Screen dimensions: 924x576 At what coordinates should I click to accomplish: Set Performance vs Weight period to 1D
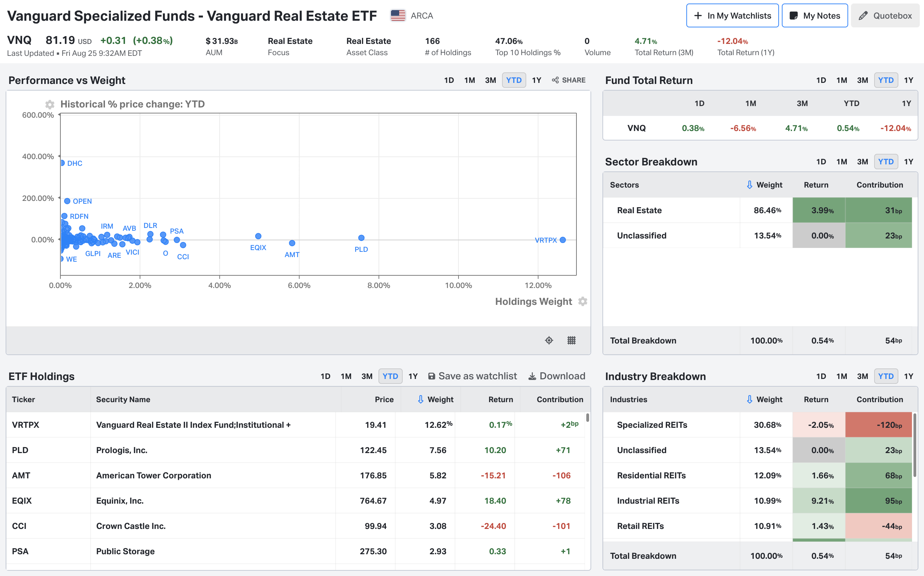coord(449,80)
